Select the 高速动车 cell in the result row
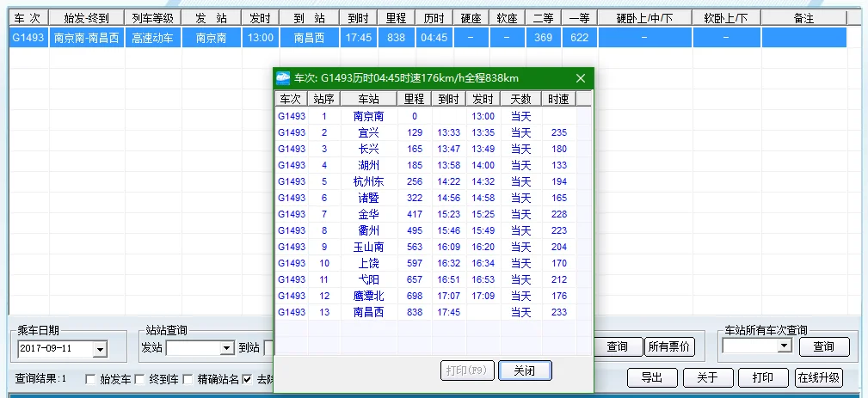The height and width of the screenshot is (398, 868). coord(153,38)
